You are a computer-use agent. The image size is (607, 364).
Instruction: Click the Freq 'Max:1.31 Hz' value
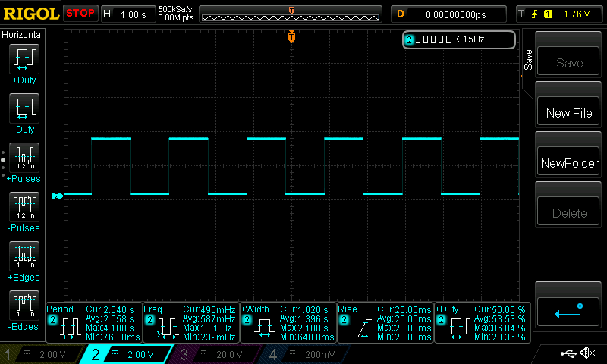[x=207, y=328]
